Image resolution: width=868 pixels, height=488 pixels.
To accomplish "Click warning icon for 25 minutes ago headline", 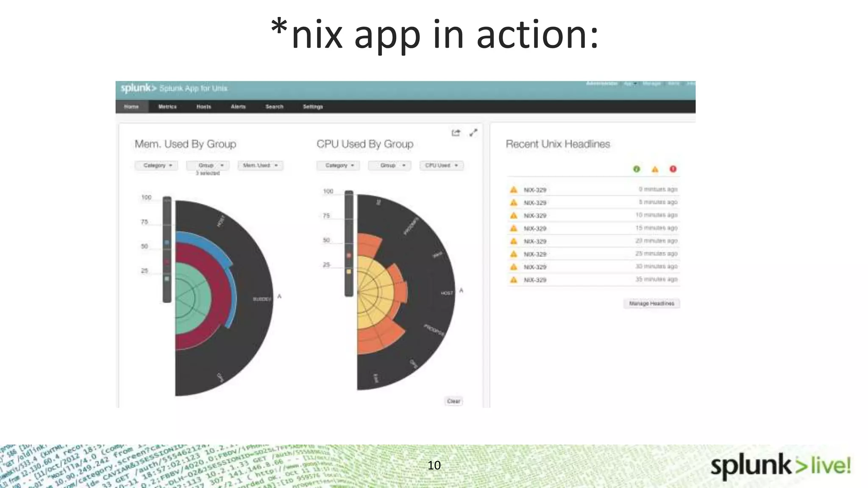I will [514, 254].
